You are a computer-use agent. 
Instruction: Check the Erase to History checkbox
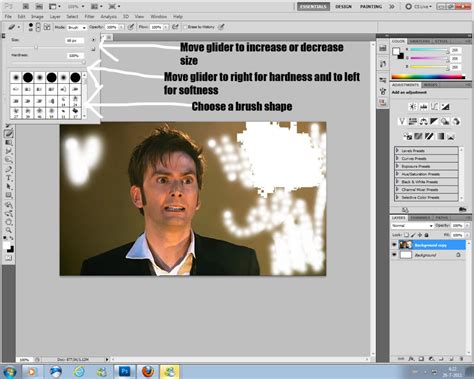point(185,27)
